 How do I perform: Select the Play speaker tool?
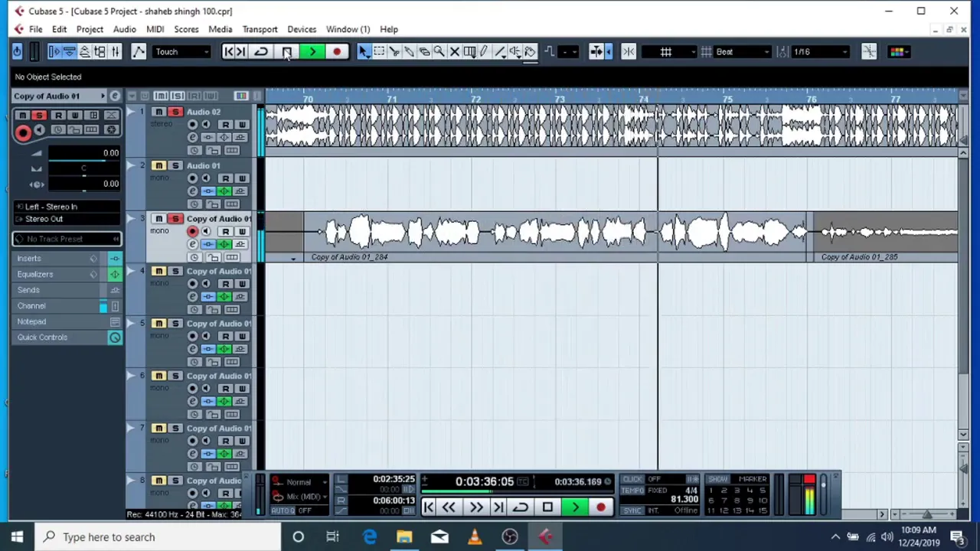514,51
